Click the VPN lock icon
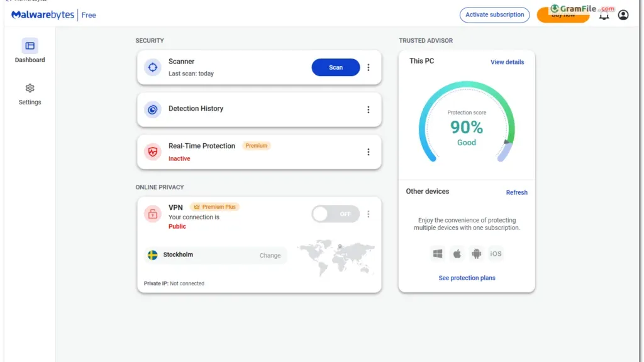 (x=153, y=214)
